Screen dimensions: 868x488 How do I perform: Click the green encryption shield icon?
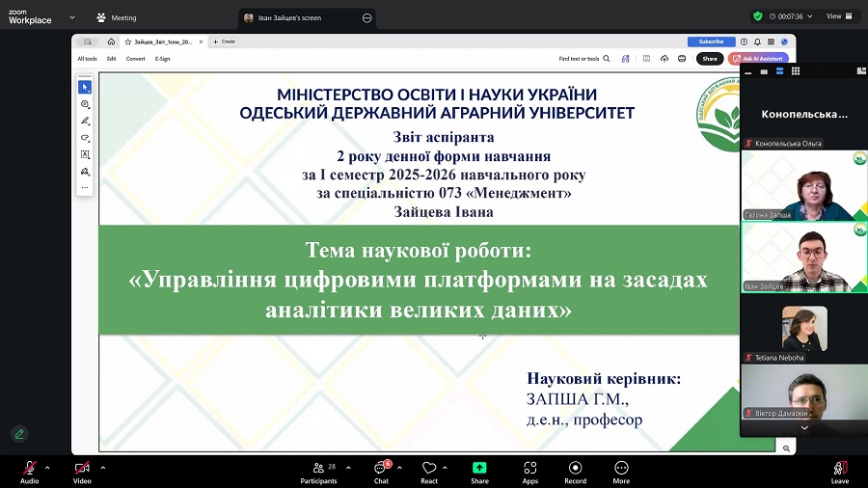click(x=758, y=16)
